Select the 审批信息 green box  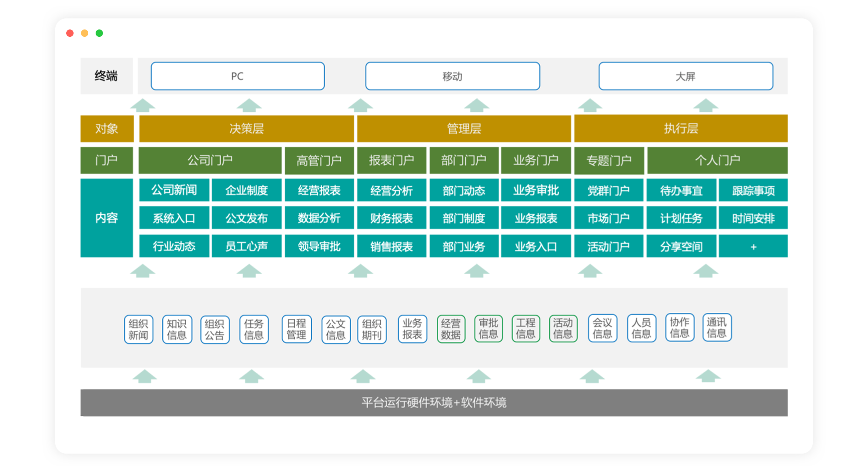click(x=488, y=328)
